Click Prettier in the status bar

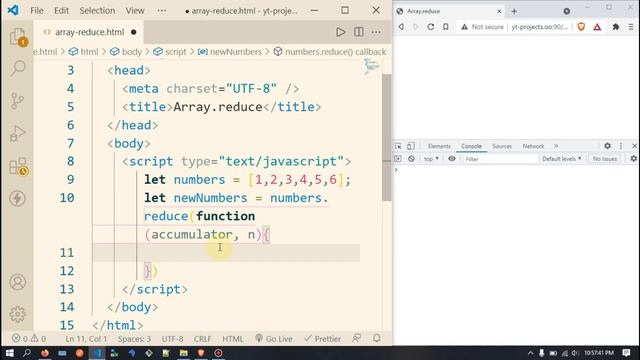tap(322, 339)
